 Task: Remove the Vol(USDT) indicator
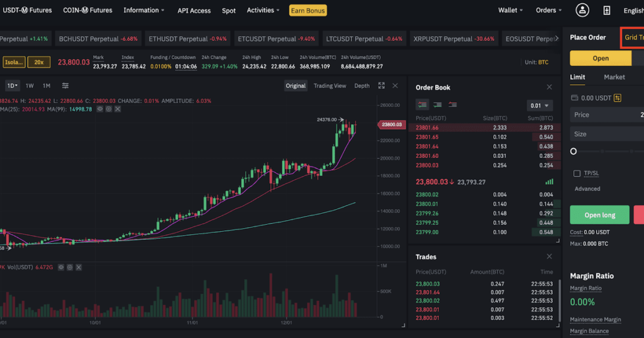point(79,267)
